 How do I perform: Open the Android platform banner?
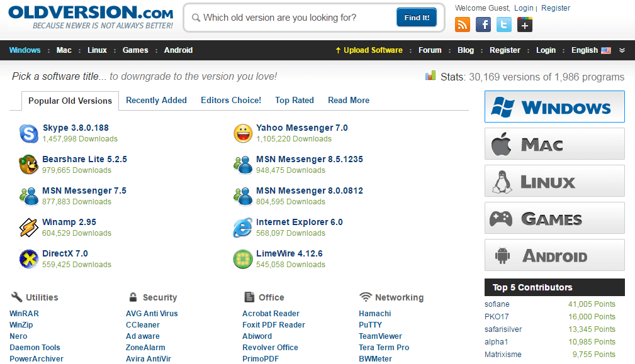(555, 255)
